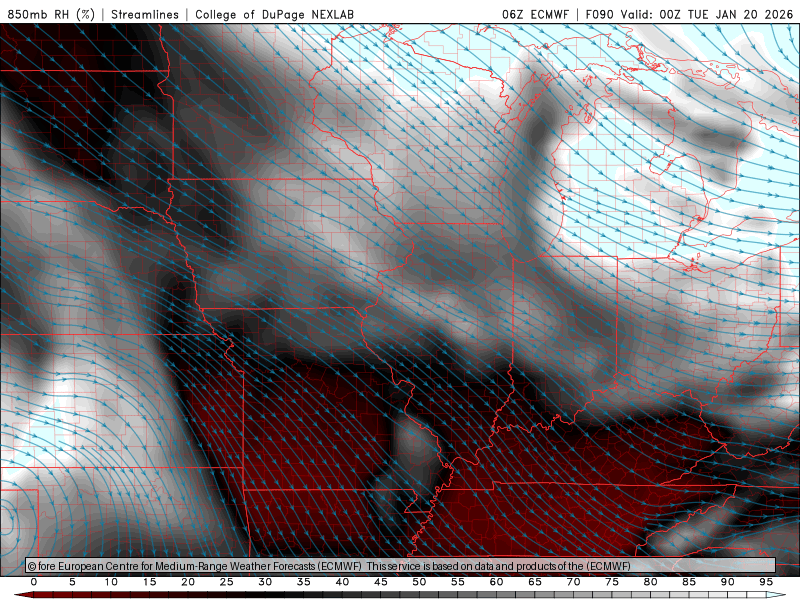Click the "20" value on the color scale
The width and height of the screenshot is (800, 600).
tap(188, 582)
